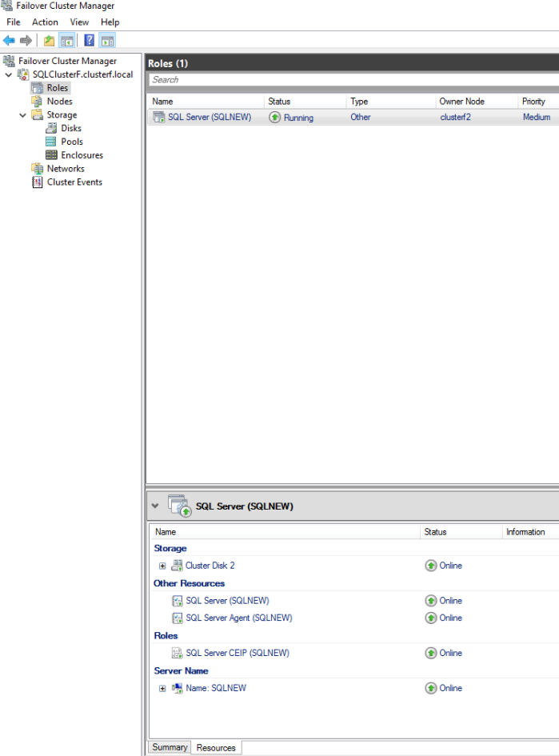Click the Cluster Events tree icon
559x756 pixels.
click(x=37, y=182)
